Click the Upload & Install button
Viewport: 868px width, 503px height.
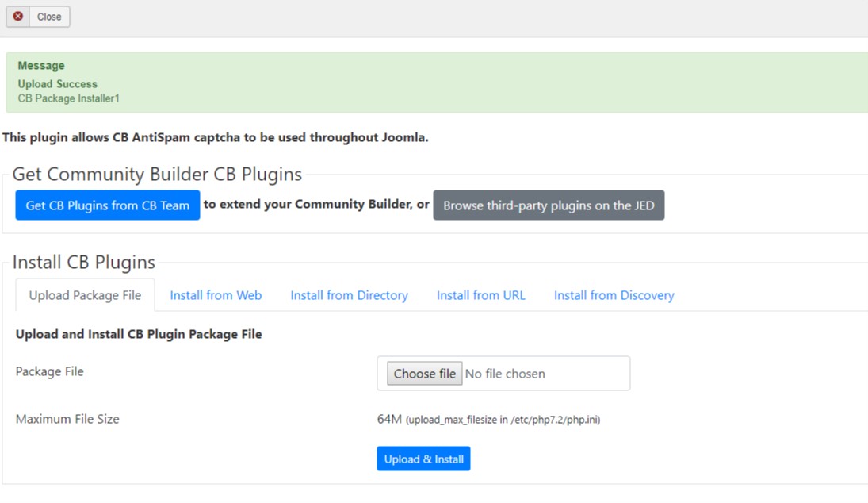tap(423, 459)
